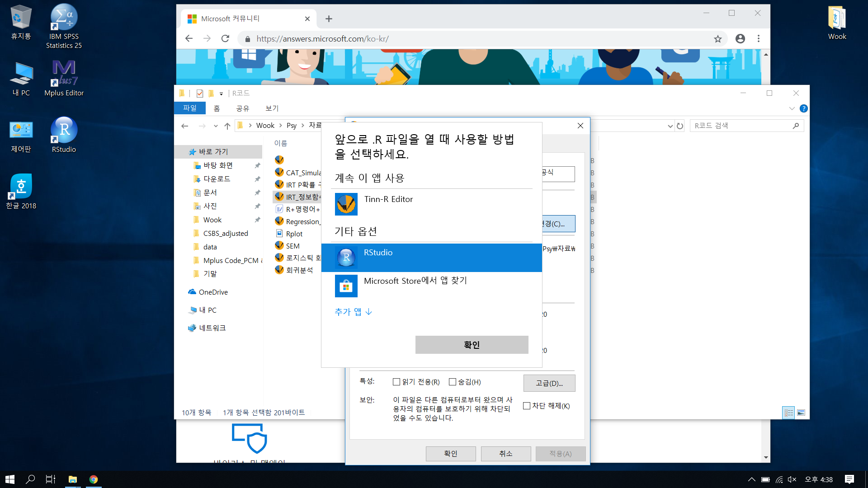Expand the Explorer ribbon options chevron
868x488 pixels.
click(x=792, y=108)
